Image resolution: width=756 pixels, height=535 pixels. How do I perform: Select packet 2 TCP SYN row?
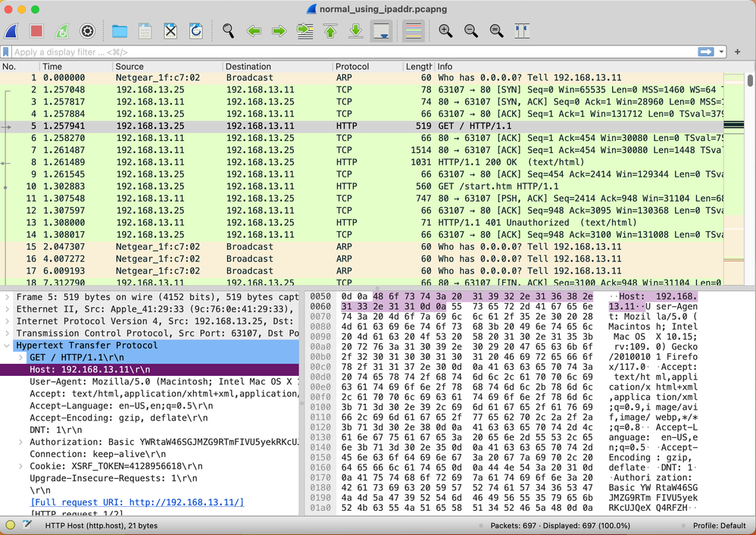point(361,89)
